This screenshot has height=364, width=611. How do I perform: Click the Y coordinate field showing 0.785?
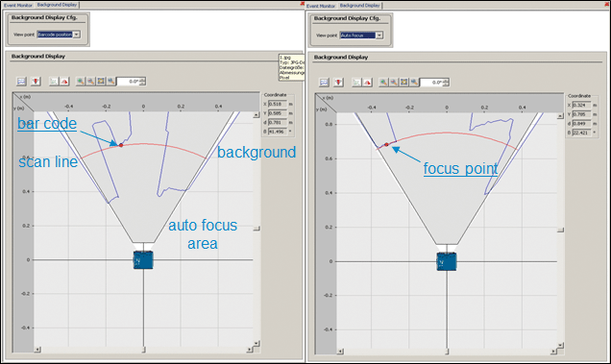[582, 114]
